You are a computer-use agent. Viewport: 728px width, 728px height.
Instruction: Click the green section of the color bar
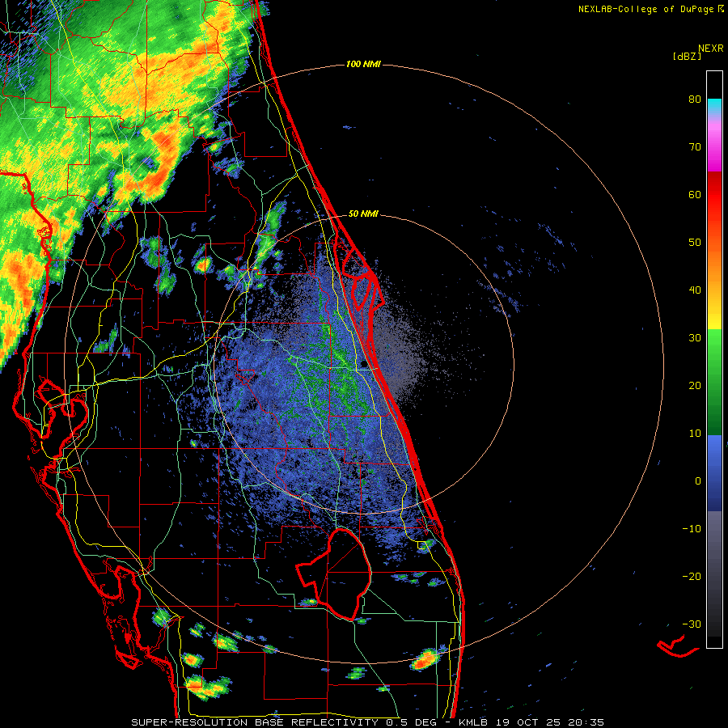714,382
